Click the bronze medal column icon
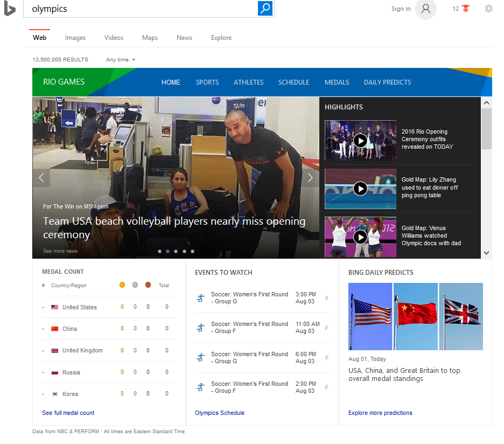Viewport: 504px width, 444px height. pyautogui.click(x=148, y=285)
